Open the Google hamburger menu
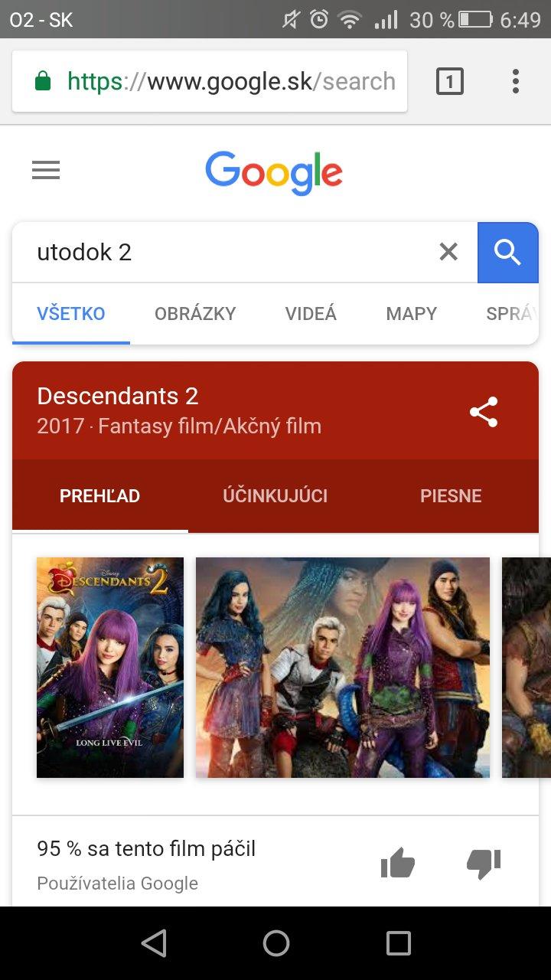Image resolution: width=551 pixels, height=980 pixels. [46, 170]
